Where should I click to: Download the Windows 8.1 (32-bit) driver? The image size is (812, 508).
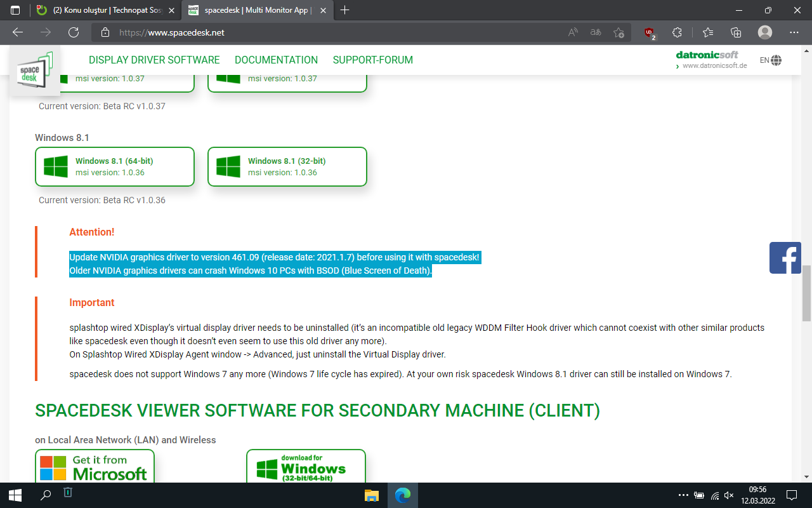287,167
